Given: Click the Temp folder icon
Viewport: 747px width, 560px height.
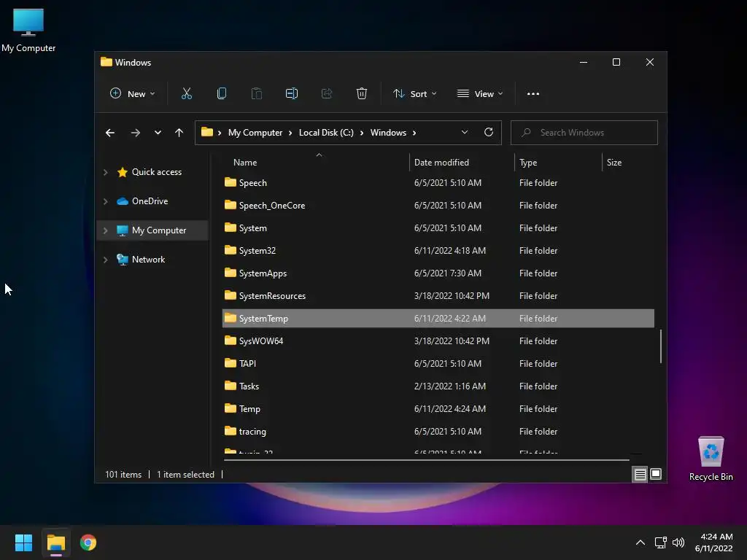Looking at the screenshot, I should click(x=230, y=408).
